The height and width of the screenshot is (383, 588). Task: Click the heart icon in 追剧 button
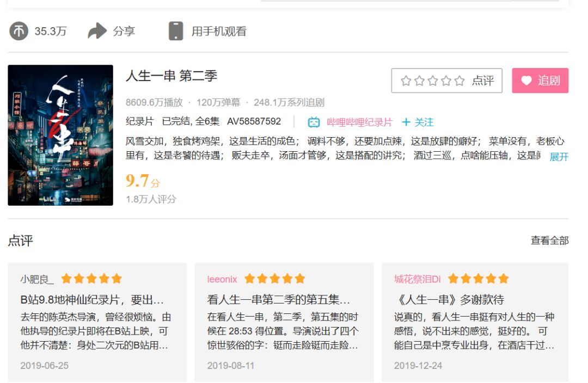click(x=526, y=81)
